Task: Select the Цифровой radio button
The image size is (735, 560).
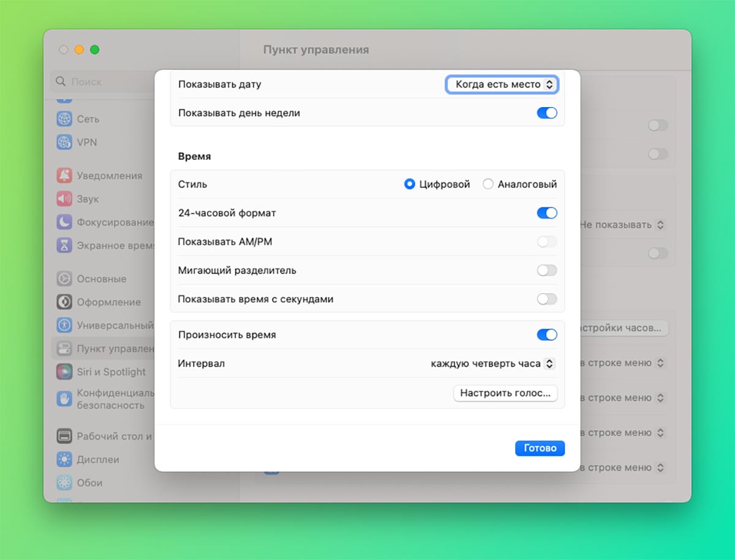Action: (x=410, y=184)
